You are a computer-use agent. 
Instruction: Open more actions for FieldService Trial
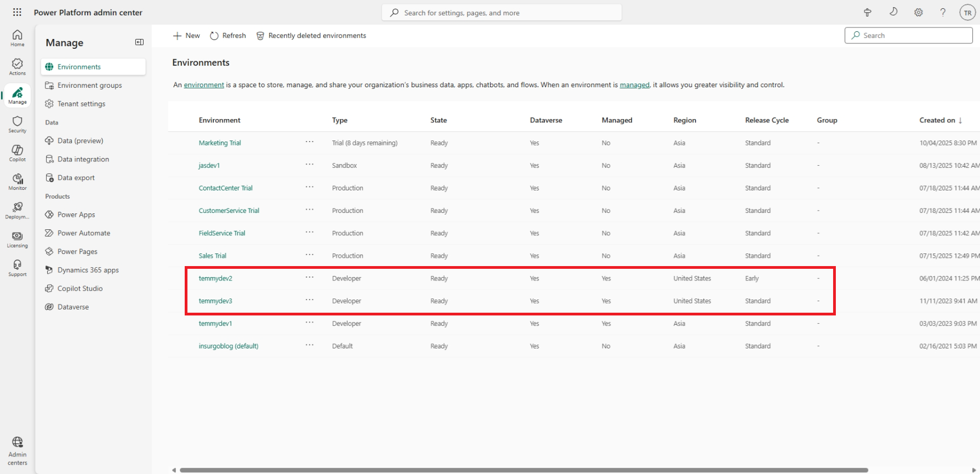click(x=310, y=232)
